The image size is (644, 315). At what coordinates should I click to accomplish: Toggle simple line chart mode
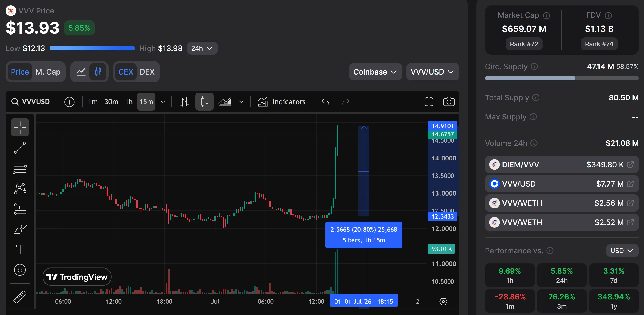coord(81,72)
